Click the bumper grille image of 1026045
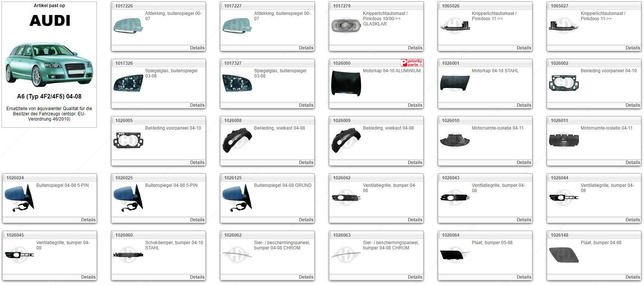 click(19, 255)
